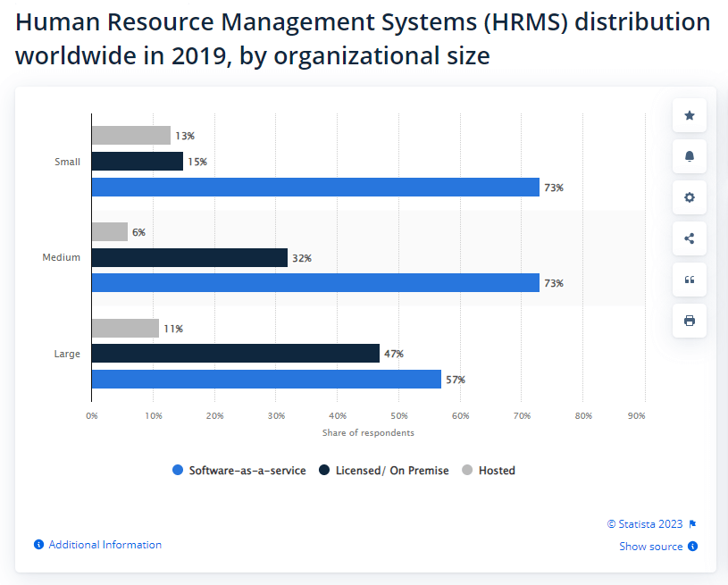This screenshot has width=728, height=585.
Task: Click Small Hosted 13% gray bar
Action: point(130,136)
